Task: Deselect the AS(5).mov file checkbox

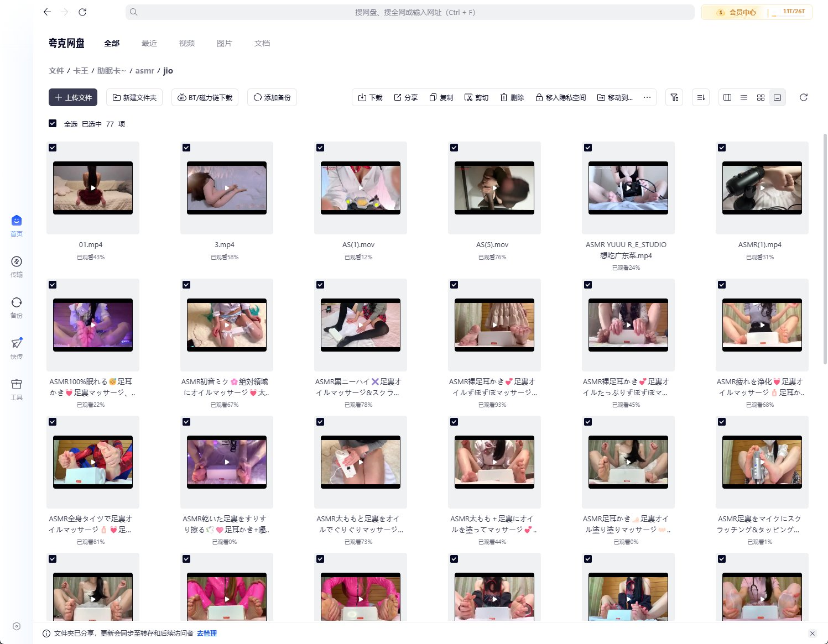Action: [454, 148]
